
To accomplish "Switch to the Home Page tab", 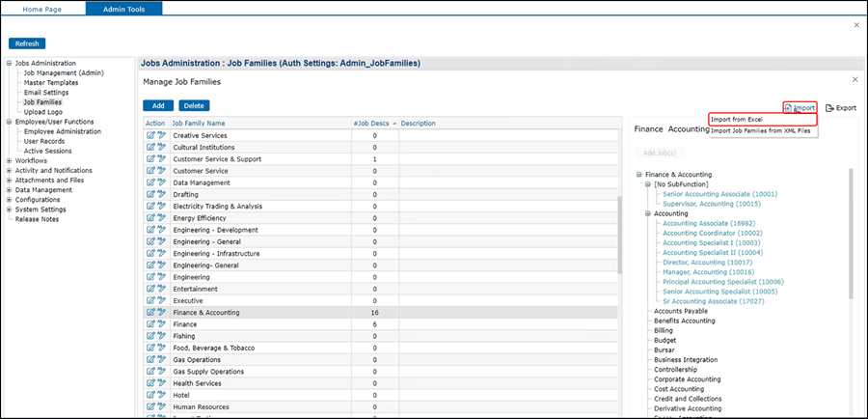I will (x=42, y=8).
